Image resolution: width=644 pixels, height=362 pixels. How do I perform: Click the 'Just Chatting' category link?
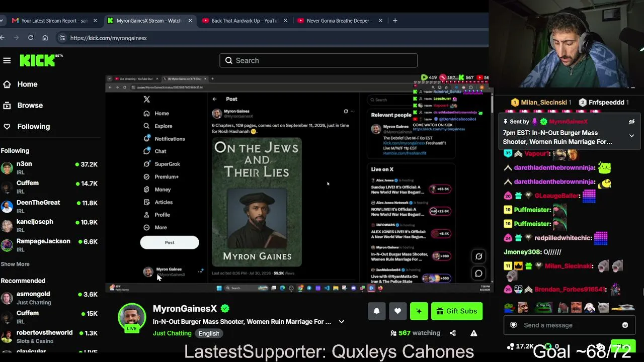tap(172, 333)
